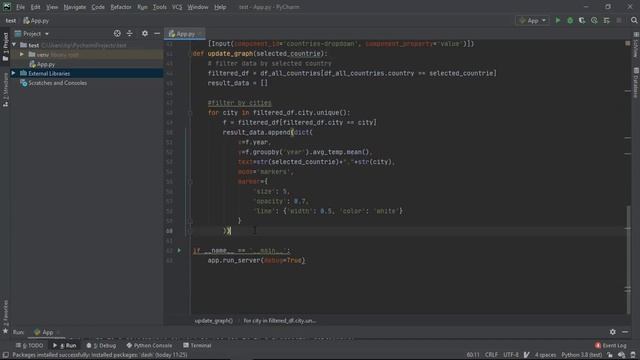
Task: Click run gutter arrow beside __main__ line
Action: click(x=179, y=250)
